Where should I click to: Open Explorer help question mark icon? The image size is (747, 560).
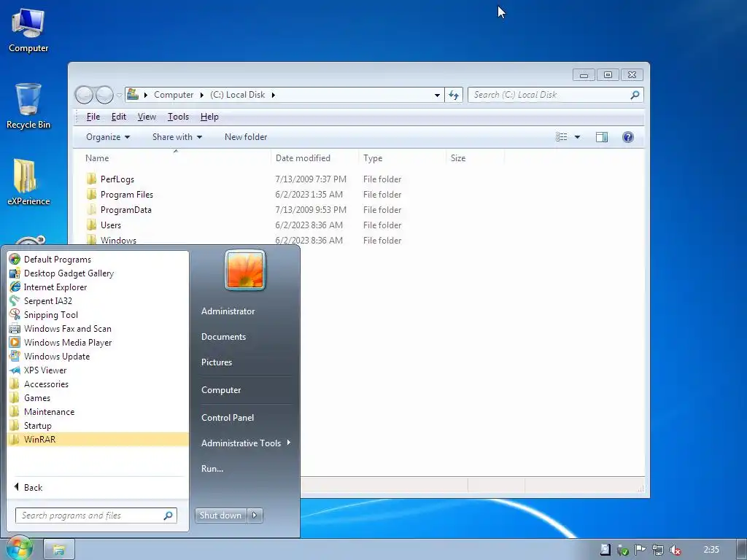[x=628, y=137]
